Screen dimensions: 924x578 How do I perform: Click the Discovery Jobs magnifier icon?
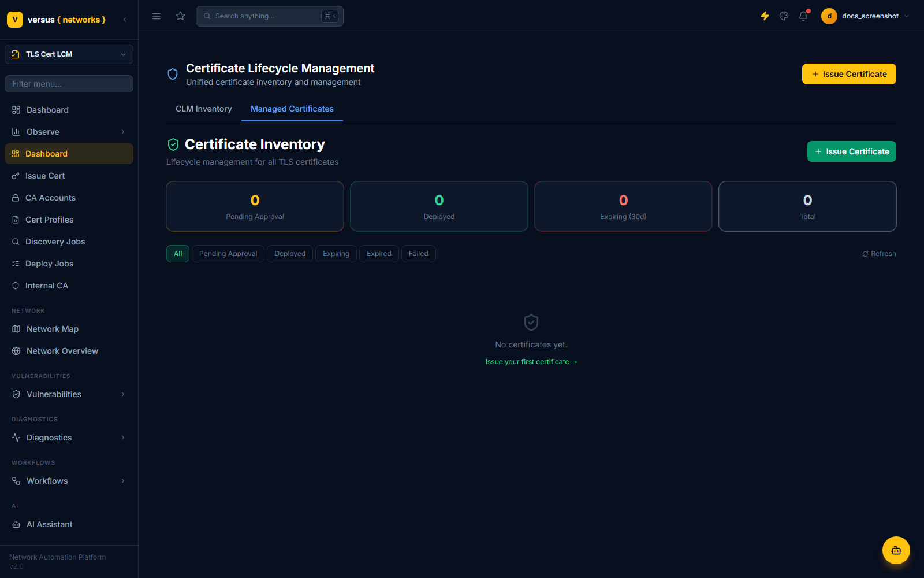(16, 242)
